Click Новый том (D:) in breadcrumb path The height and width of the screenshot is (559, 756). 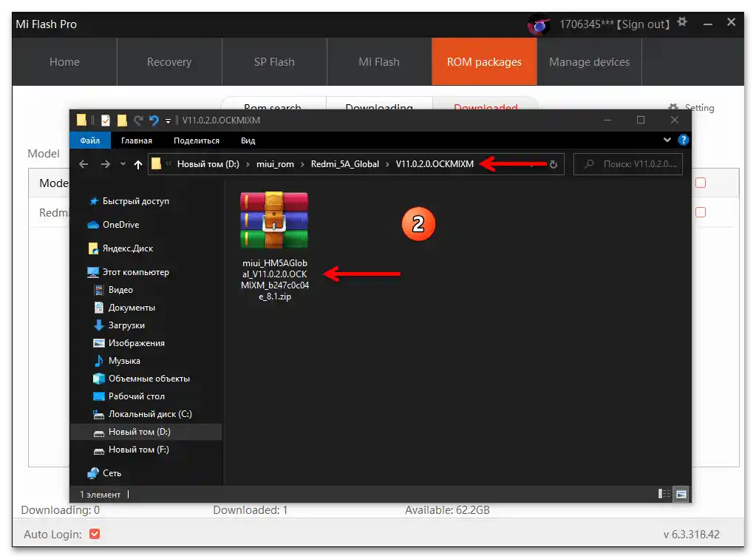208,164
